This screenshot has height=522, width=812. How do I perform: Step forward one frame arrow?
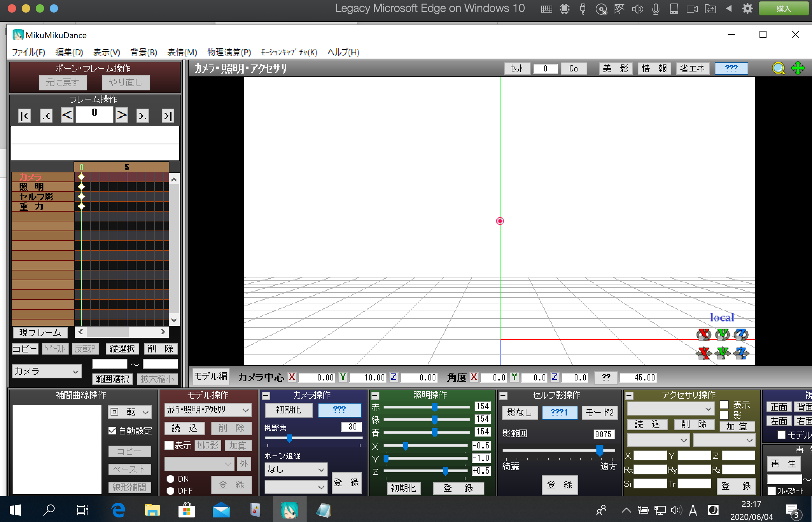click(x=121, y=115)
